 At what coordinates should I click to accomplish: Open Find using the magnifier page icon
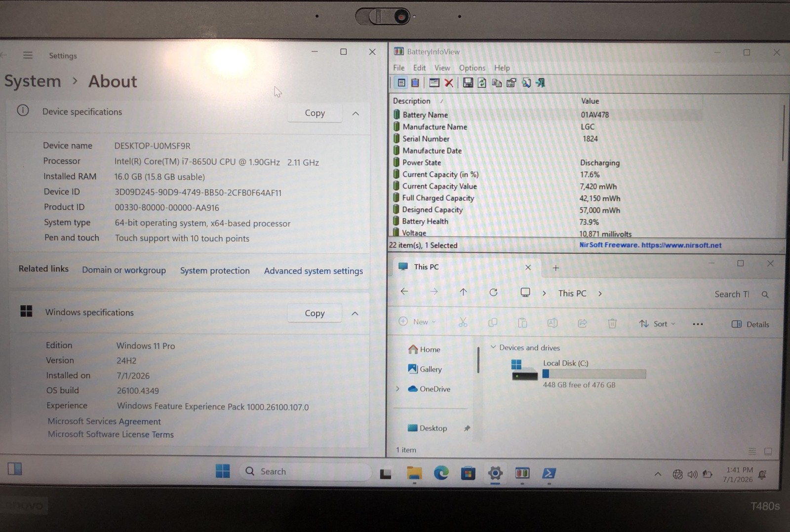(526, 83)
